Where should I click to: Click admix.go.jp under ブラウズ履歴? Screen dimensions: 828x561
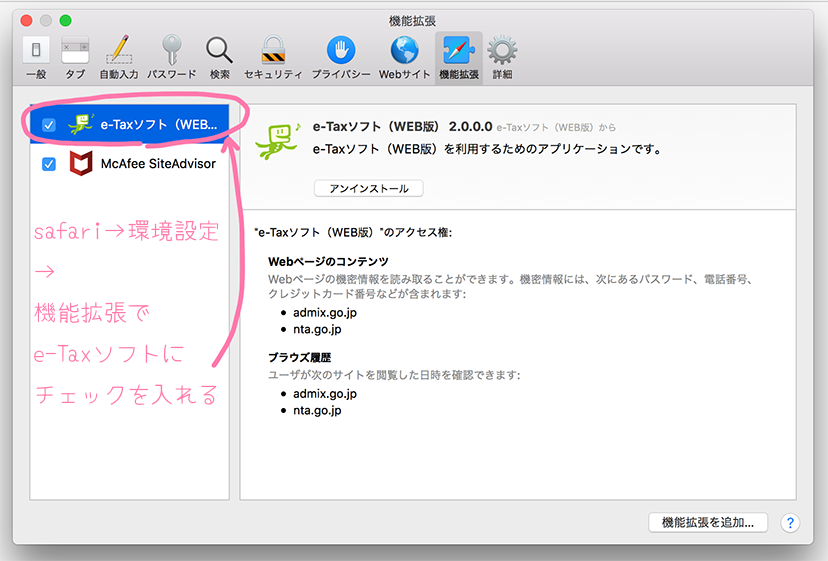pos(325,394)
